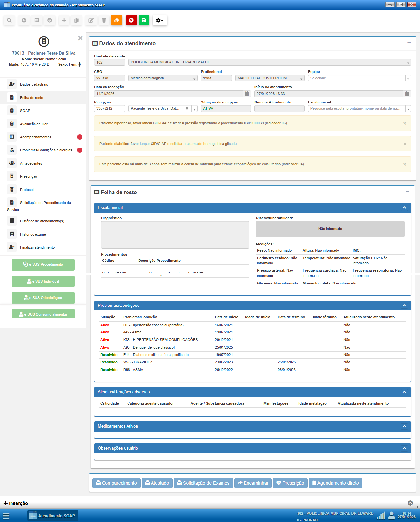Click the magnifier search toolbar icon
Image resolution: width=420 pixels, height=522 pixels.
[9, 20]
